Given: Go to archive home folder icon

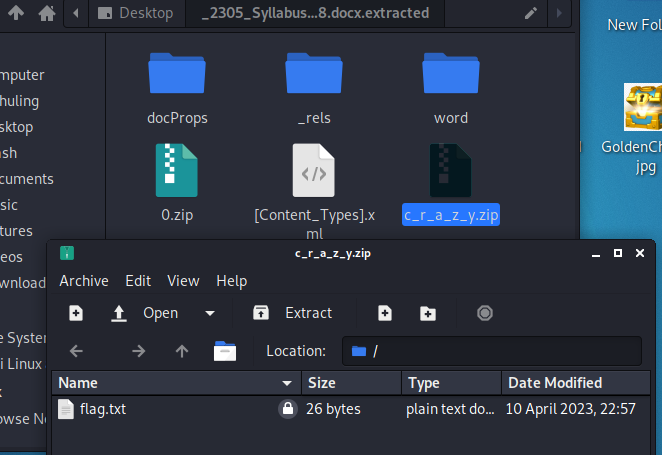Looking at the screenshot, I should [x=225, y=351].
